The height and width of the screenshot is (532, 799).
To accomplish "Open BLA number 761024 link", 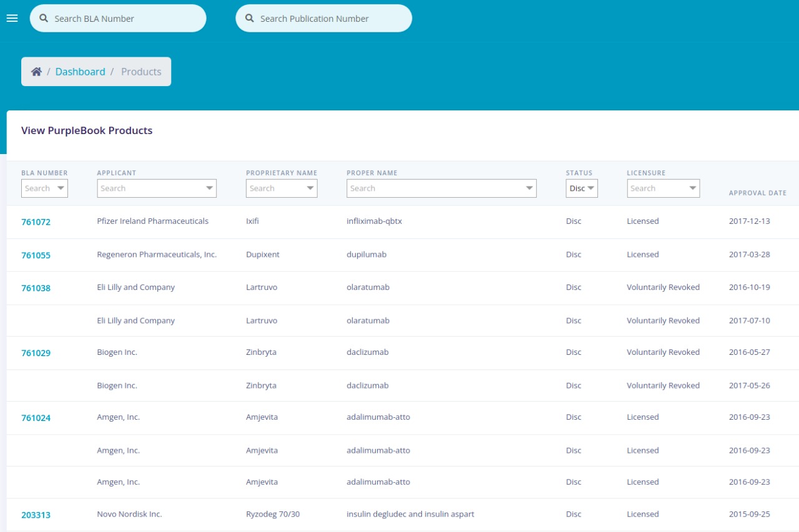I will click(x=36, y=418).
